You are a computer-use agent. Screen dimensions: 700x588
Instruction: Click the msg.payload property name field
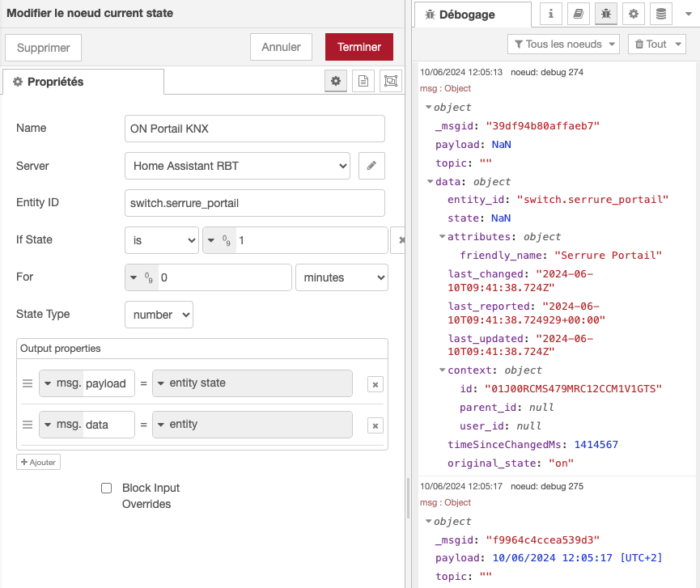coord(108,383)
